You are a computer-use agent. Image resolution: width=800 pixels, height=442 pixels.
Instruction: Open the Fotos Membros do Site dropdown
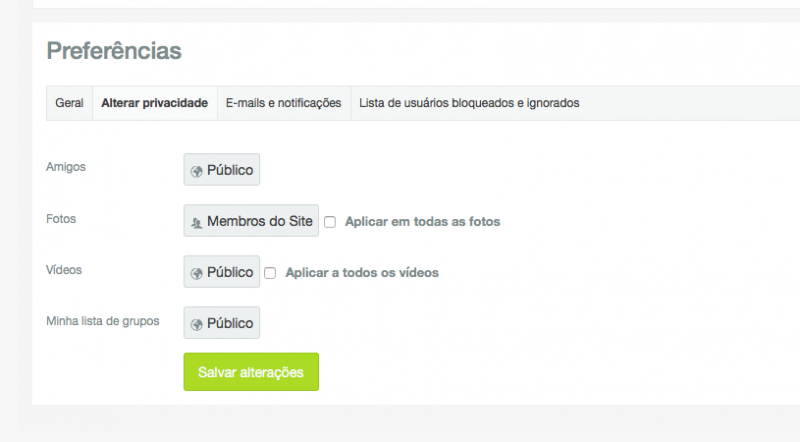(x=251, y=220)
